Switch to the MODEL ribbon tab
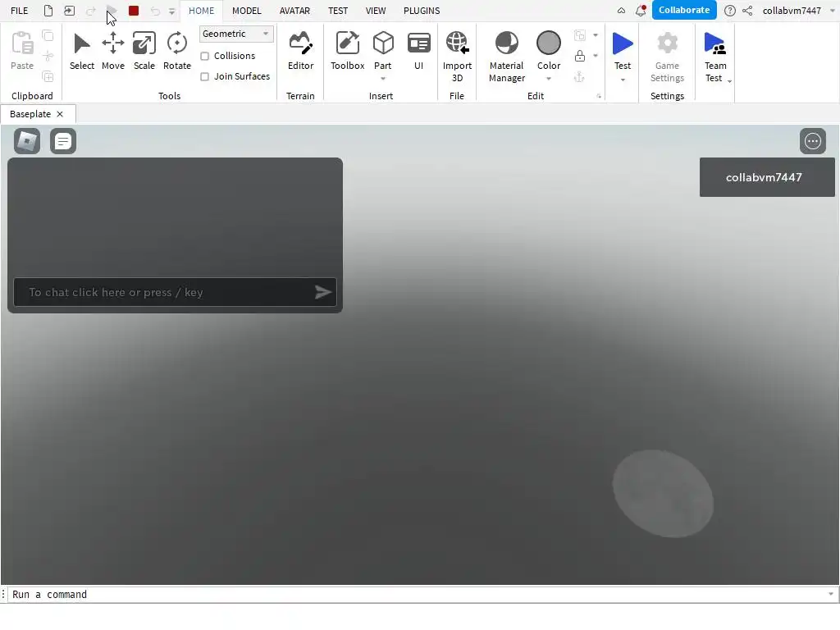The height and width of the screenshot is (630, 840). coord(246,11)
